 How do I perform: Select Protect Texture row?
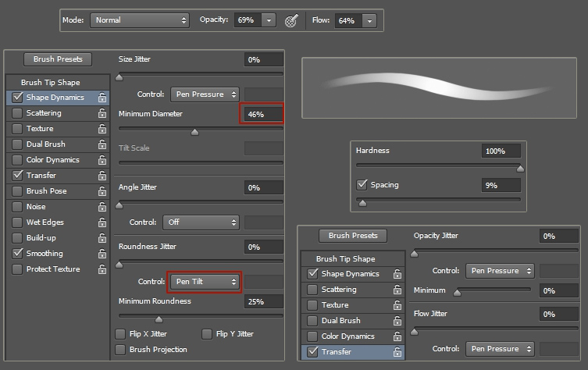(58, 269)
